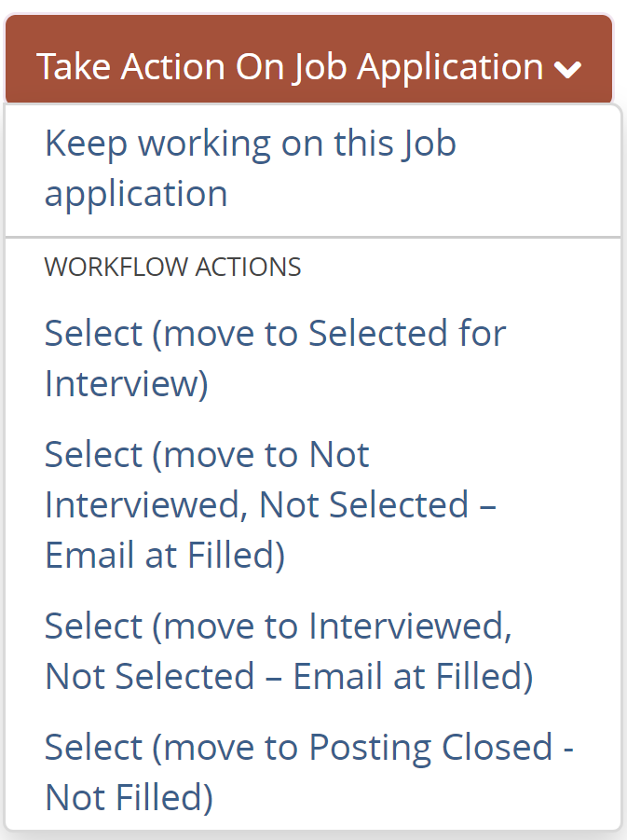Click the chevron icon on Take Action button
Screen dimensions: 627x840
pyautogui.click(x=567, y=68)
